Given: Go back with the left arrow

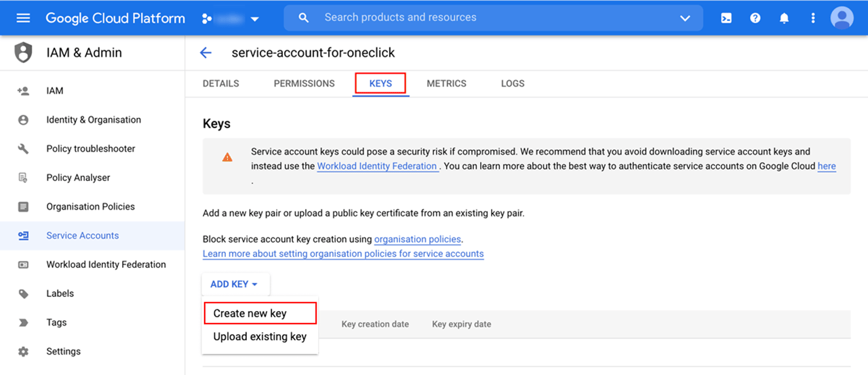Looking at the screenshot, I should [x=205, y=52].
